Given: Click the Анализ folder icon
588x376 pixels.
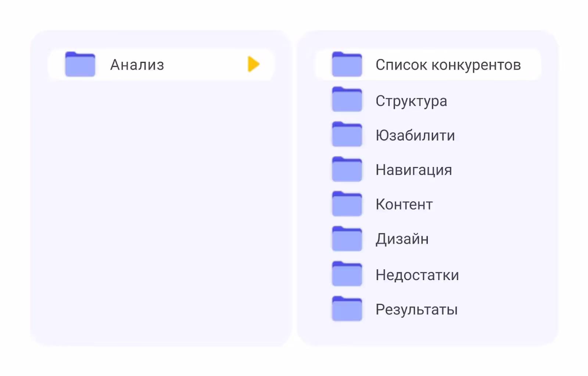Looking at the screenshot, I should pyautogui.click(x=80, y=64).
